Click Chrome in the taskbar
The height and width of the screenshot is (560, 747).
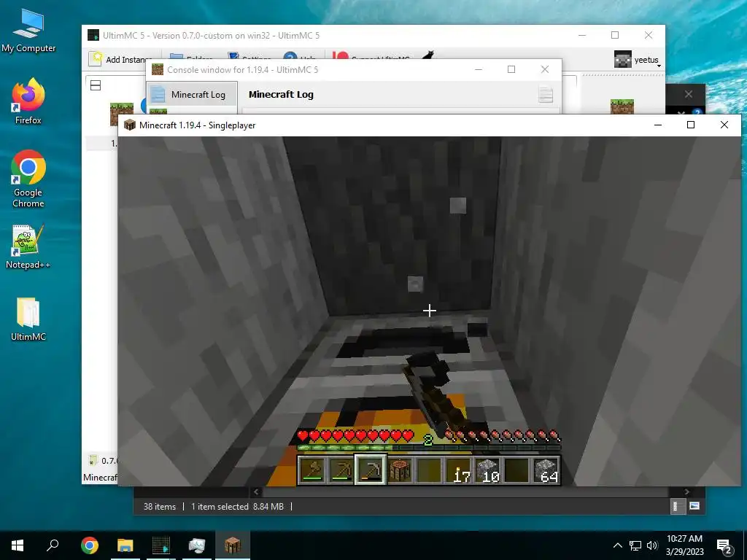coord(90,545)
